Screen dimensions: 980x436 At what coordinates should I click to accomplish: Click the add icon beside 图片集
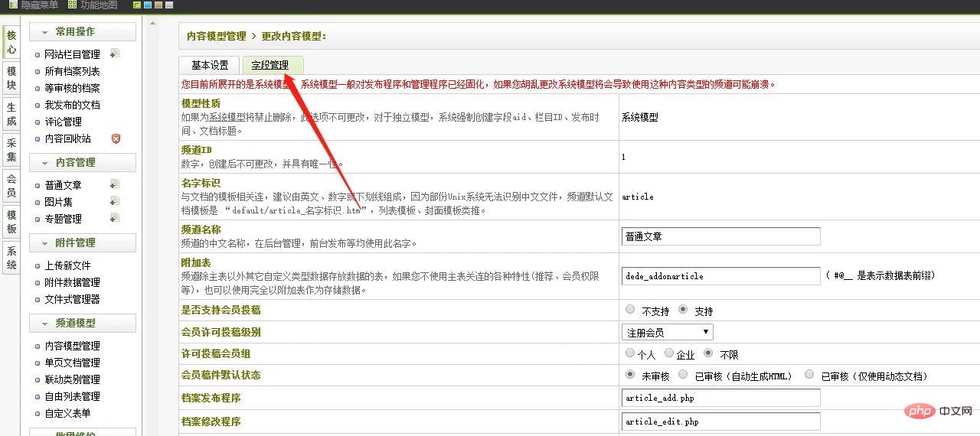tap(114, 201)
